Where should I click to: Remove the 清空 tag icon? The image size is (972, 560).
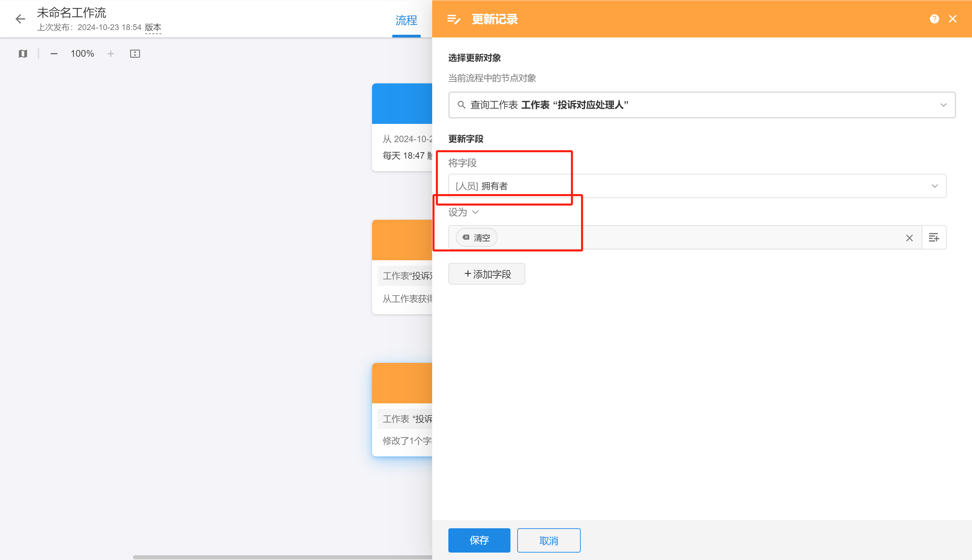tap(466, 237)
